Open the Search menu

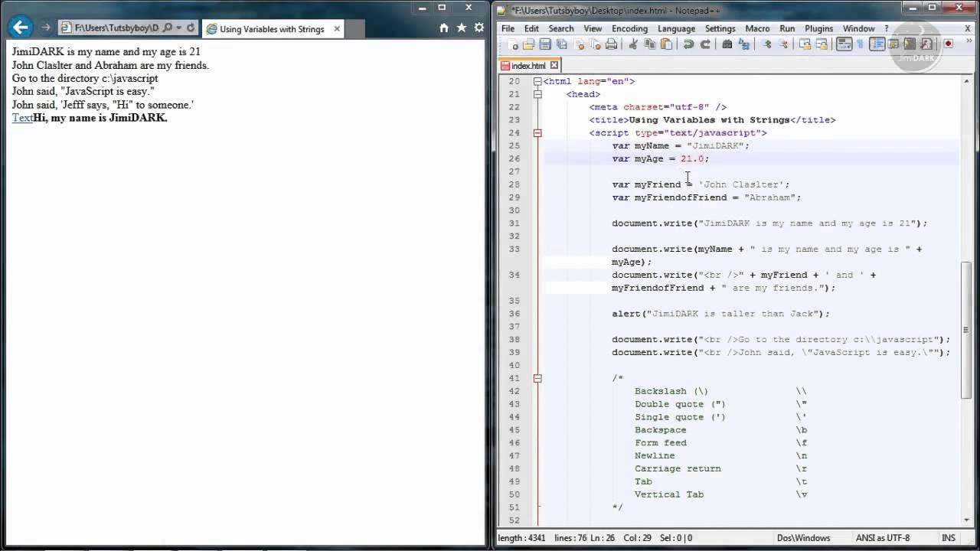tap(560, 28)
